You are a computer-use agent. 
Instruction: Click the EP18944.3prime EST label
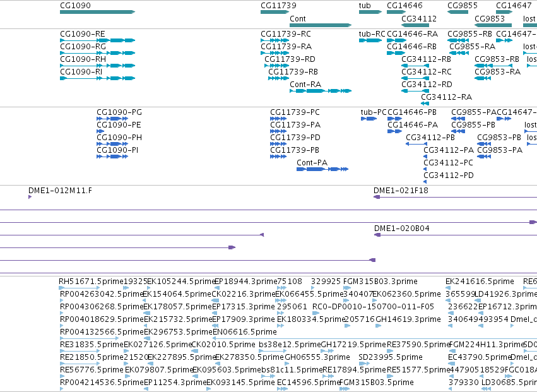click(245, 282)
